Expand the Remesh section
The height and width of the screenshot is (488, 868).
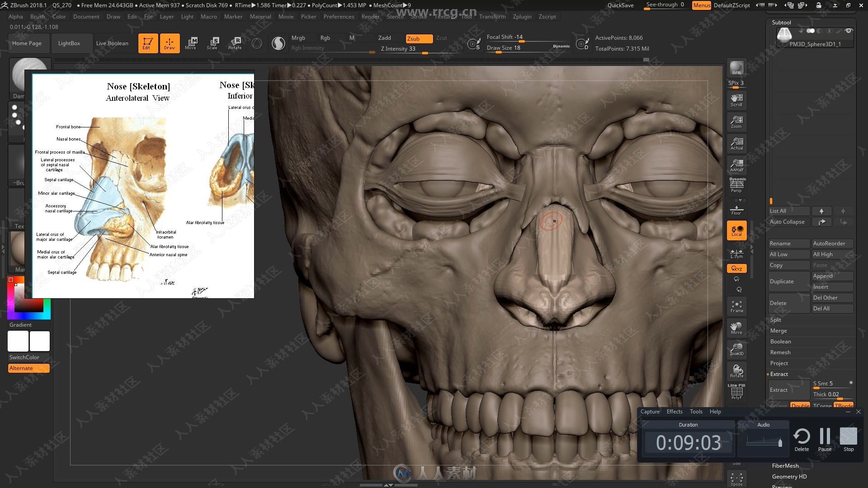coord(780,352)
